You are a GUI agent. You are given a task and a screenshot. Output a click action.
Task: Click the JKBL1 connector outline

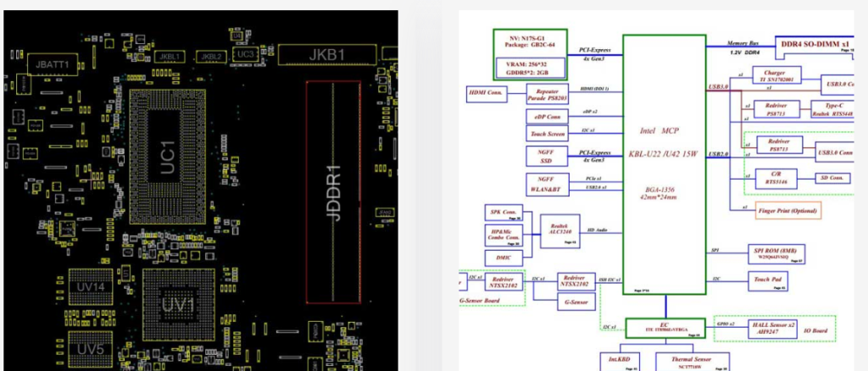(x=170, y=57)
